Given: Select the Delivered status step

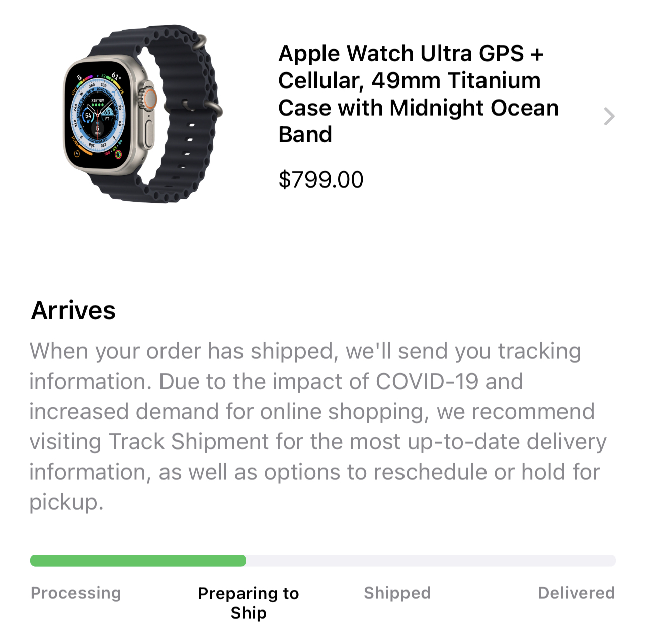Looking at the screenshot, I should coord(576,593).
